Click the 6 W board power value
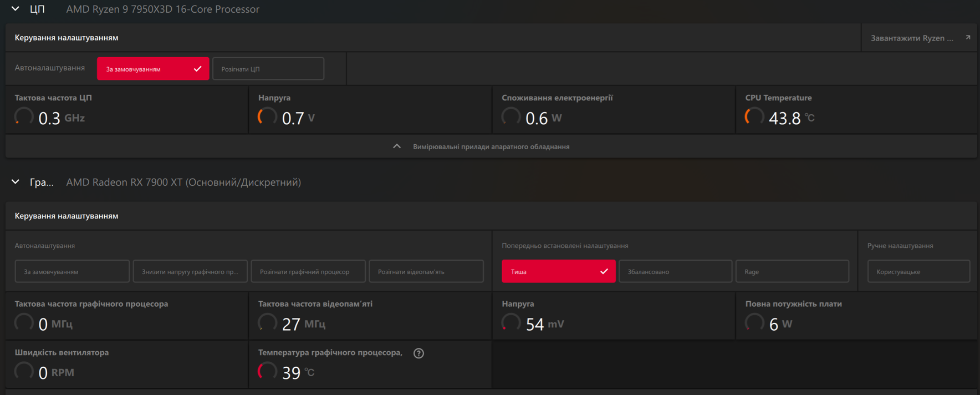Image resolution: width=980 pixels, height=395 pixels. [780, 324]
